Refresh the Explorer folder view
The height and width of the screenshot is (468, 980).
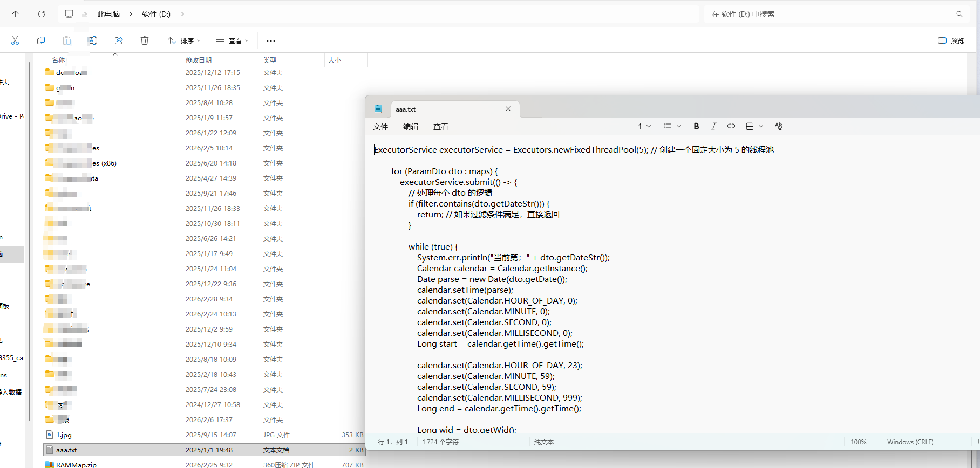coord(42,14)
